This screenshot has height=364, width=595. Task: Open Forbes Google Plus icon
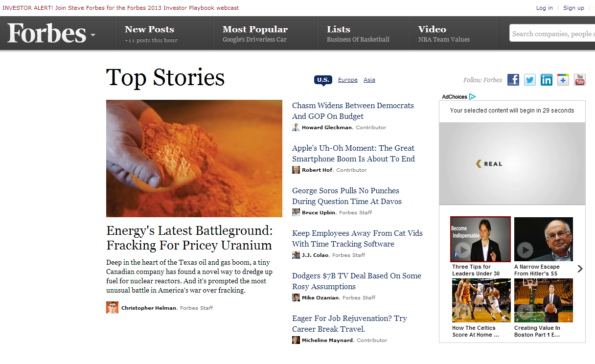563,80
